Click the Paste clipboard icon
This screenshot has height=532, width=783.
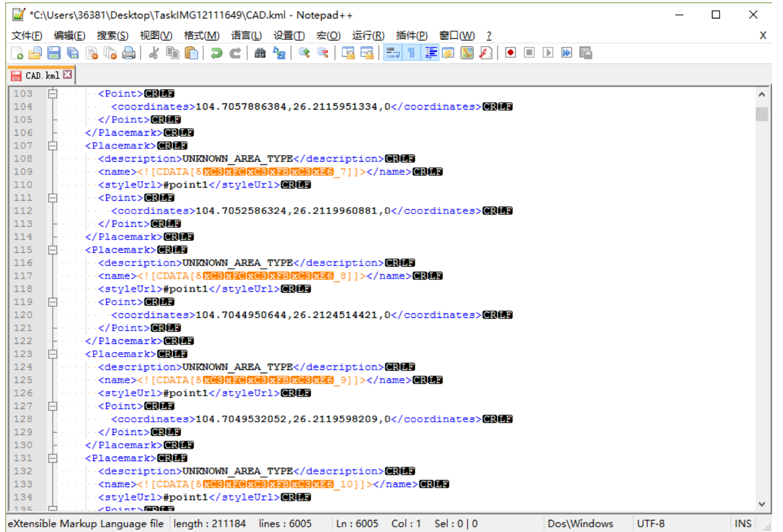click(192, 53)
